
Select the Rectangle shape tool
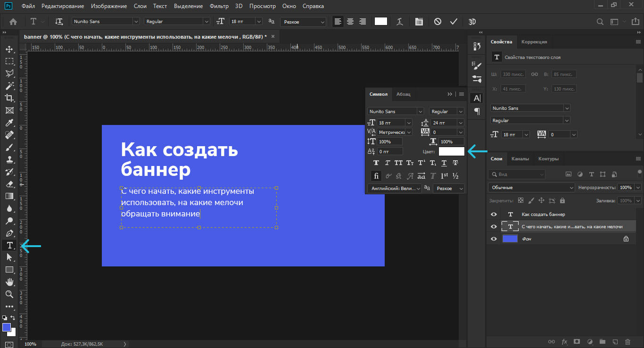[9, 270]
